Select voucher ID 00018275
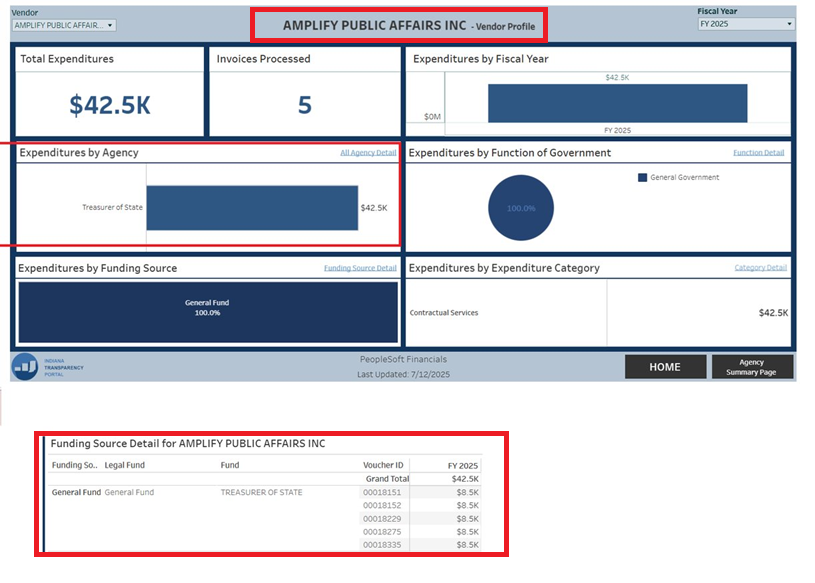Image resolution: width=815 pixels, height=583 pixels. tap(382, 532)
